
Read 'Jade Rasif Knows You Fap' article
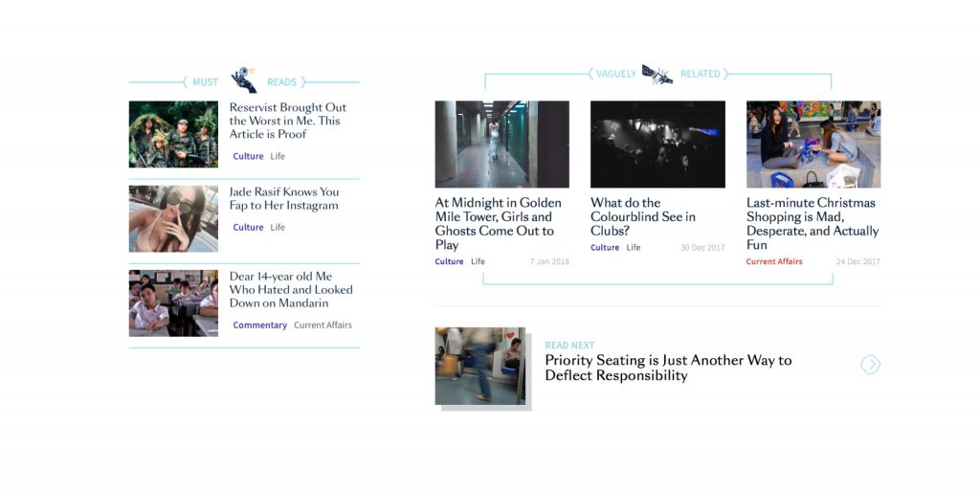(x=283, y=199)
